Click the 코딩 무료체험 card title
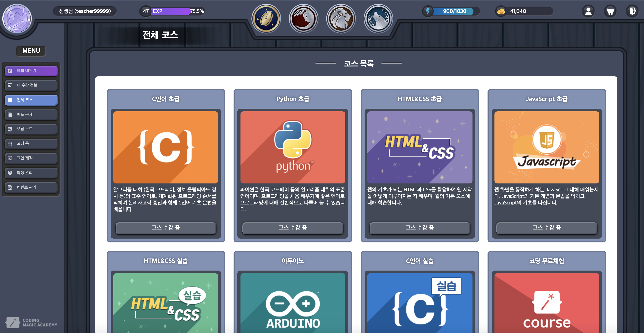The image size is (644, 333). (547, 261)
